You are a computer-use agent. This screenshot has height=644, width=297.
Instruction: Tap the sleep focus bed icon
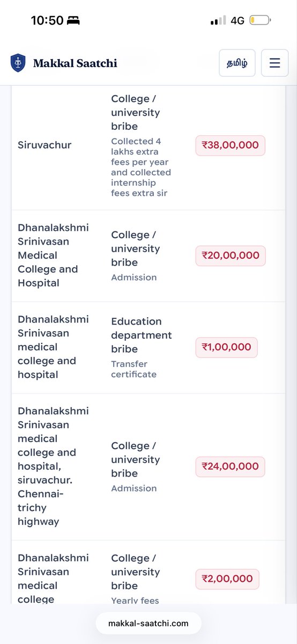point(73,21)
